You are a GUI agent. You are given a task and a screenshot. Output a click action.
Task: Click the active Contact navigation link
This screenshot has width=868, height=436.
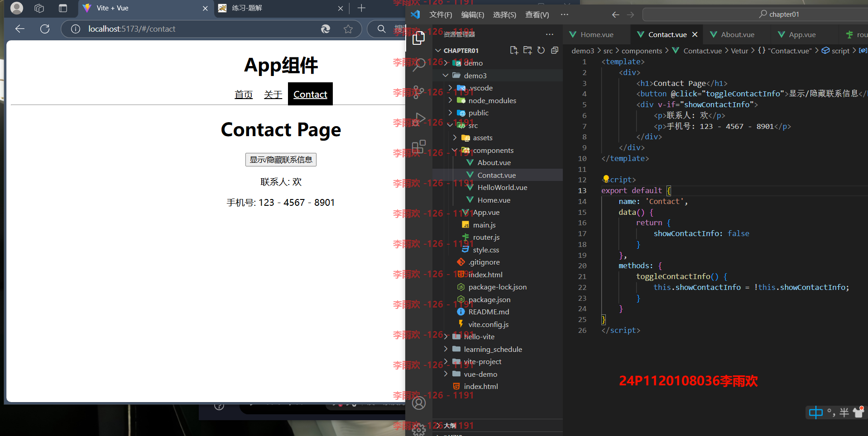310,94
